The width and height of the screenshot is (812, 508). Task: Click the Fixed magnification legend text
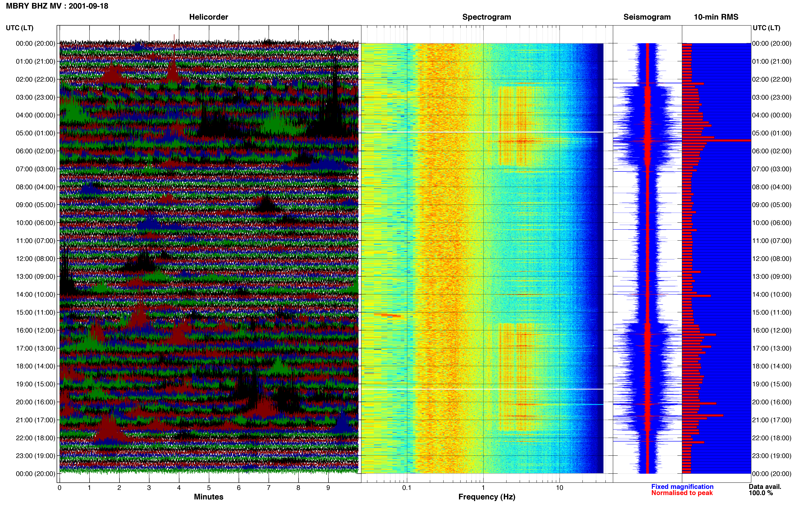pyautogui.click(x=682, y=486)
